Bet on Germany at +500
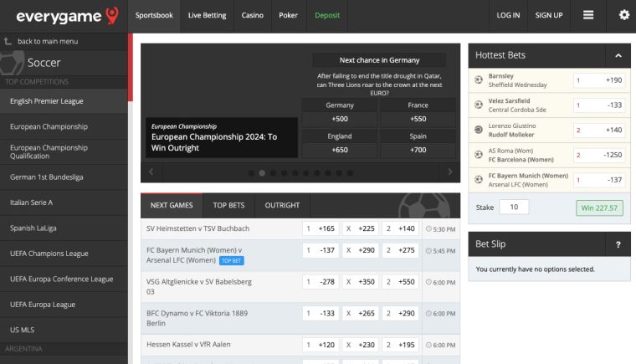Screen dimensions: 636x364 pyautogui.click(x=340, y=119)
